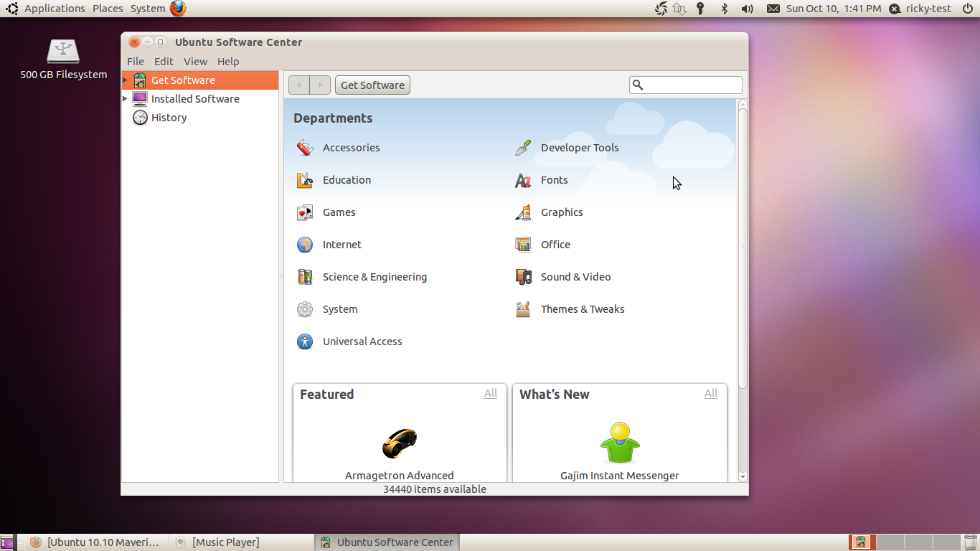
Task: Select the Universal Access icon
Action: (x=305, y=342)
